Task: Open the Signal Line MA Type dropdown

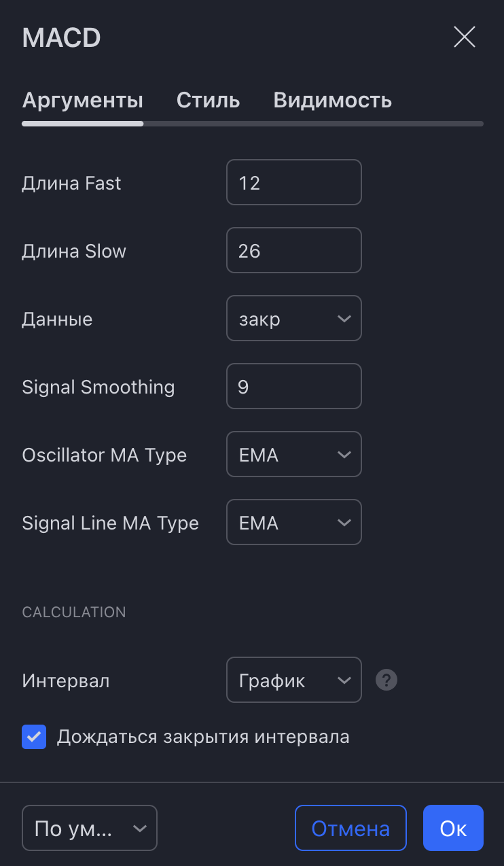Action: pos(294,522)
